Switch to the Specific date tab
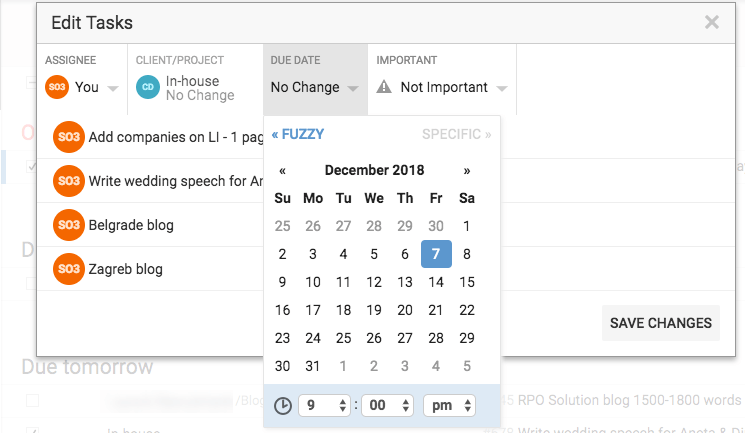Viewport: 745px width, 433px height. [x=457, y=135]
